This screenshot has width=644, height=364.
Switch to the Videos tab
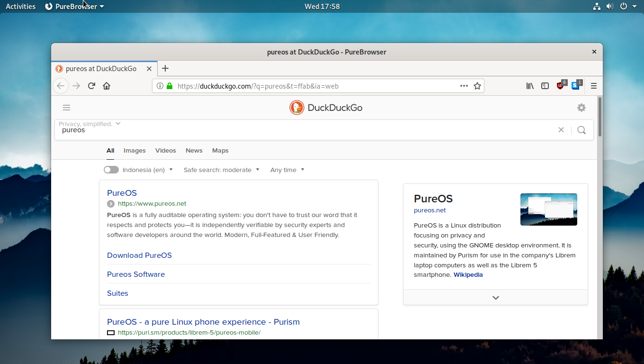coord(166,150)
